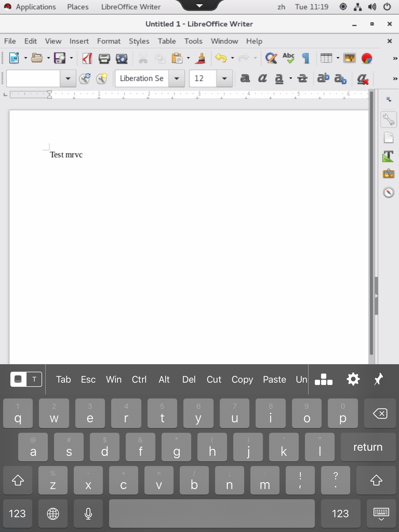Open sidebar Gallery panel icon

388,174
